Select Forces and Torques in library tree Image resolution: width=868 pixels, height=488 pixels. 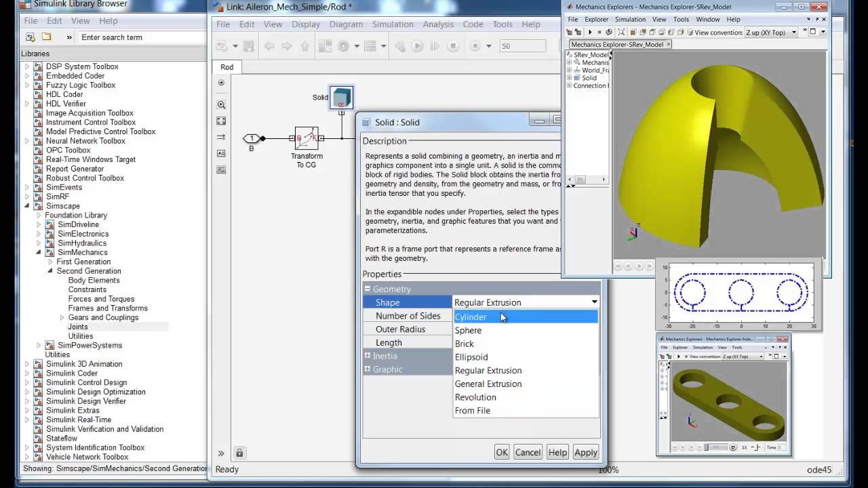tap(101, 299)
